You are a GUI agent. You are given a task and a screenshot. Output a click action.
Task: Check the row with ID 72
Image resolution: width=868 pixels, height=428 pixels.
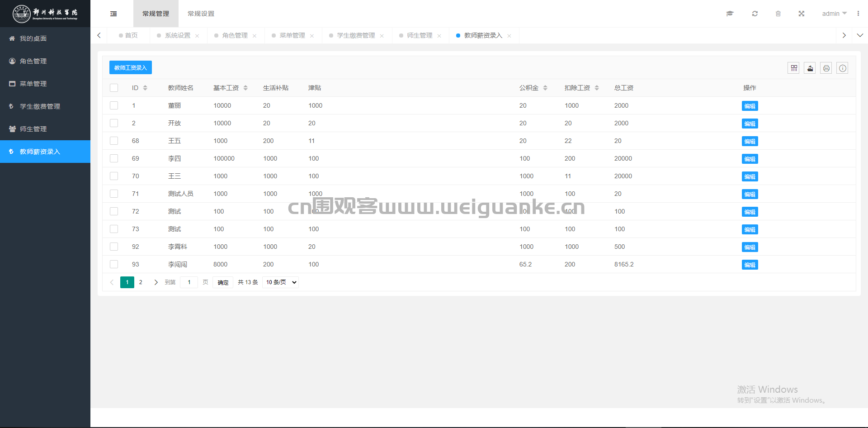(x=114, y=211)
